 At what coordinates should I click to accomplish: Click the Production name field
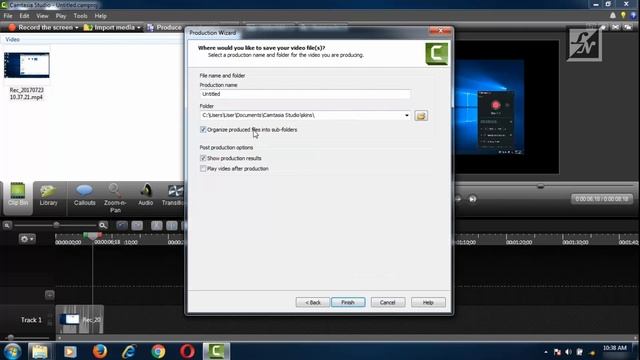[305, 94]
